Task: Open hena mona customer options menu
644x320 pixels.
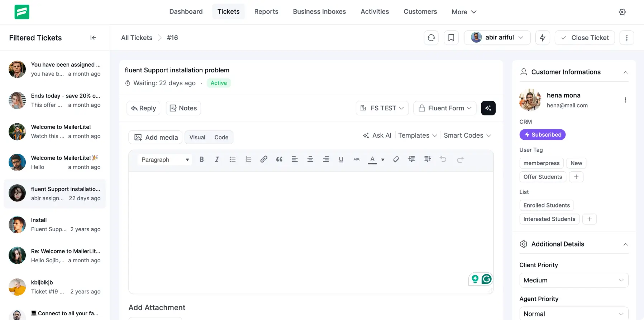Action: (x=625, y=100)
